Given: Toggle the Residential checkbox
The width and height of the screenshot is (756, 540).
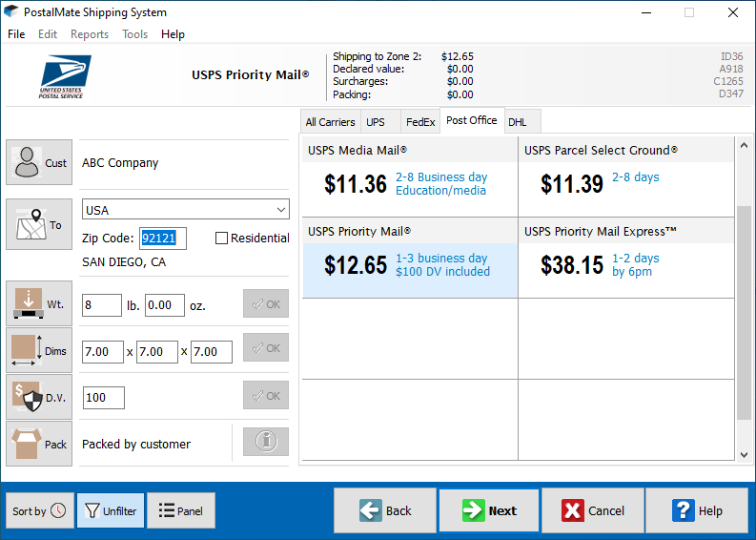Looking at the screenshot, I should tap(221, 238).
